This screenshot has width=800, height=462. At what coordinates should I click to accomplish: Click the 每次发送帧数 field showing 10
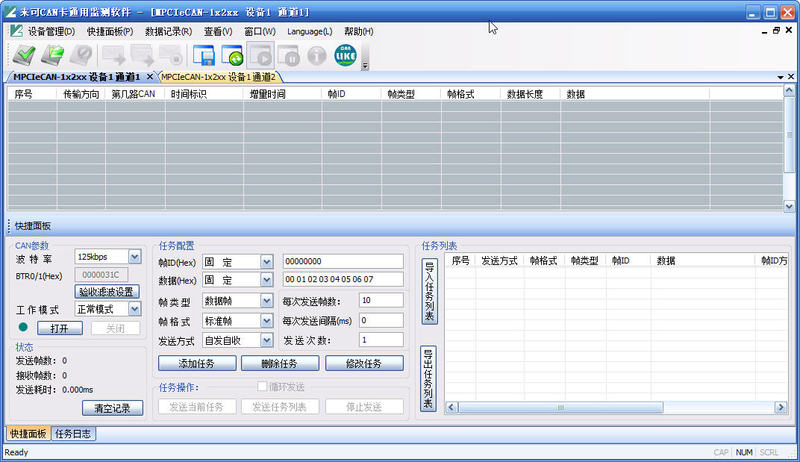[381, 300]
